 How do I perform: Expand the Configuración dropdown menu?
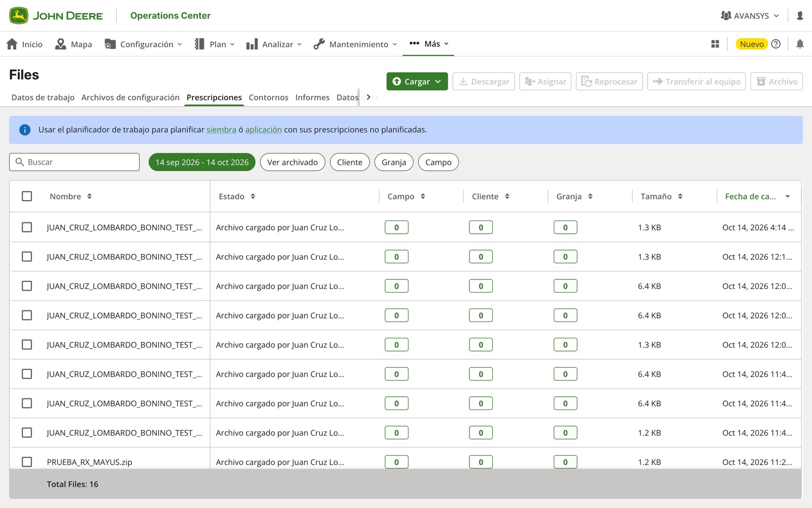point(143,44)
